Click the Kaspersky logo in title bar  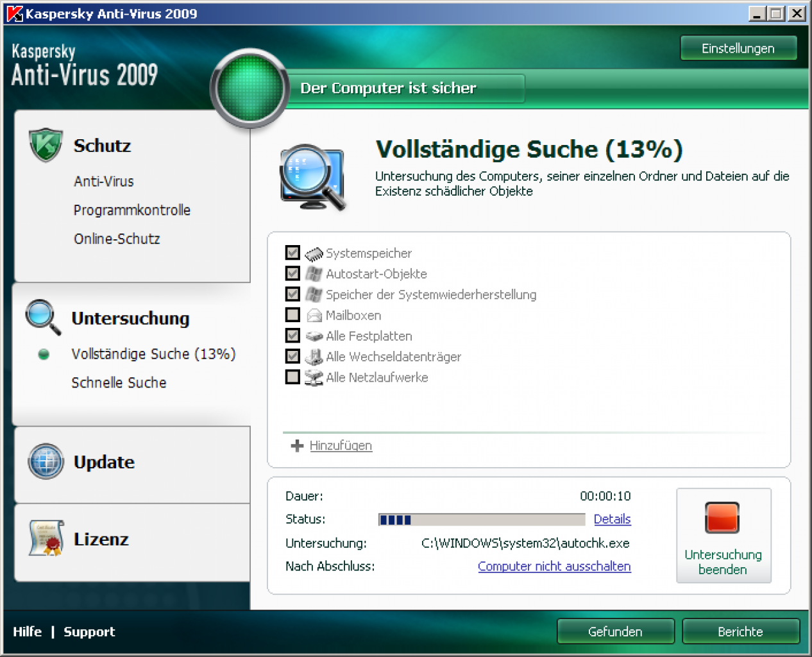coord(14,13)
